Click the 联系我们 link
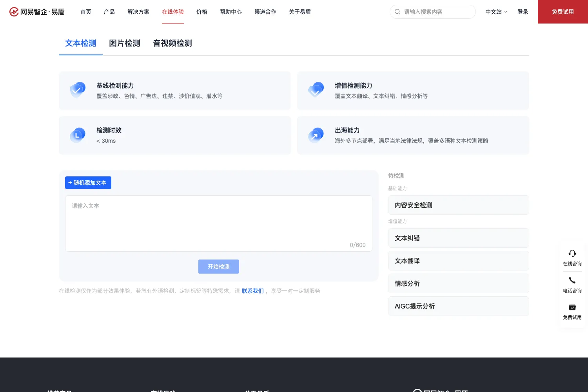The width and height of the screenshot is (588, 392). (x=253, y=291)
